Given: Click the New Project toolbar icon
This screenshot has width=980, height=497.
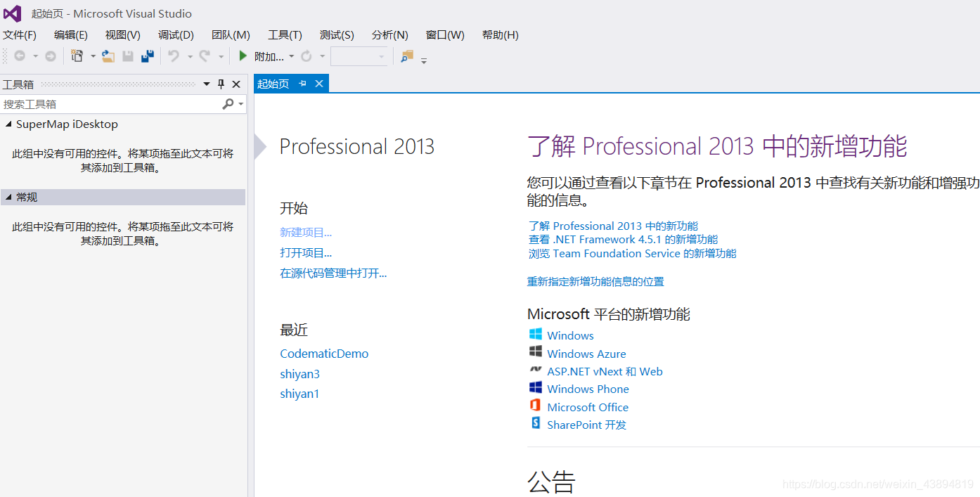Looking at the screenshot, I should tap(77, 56).
